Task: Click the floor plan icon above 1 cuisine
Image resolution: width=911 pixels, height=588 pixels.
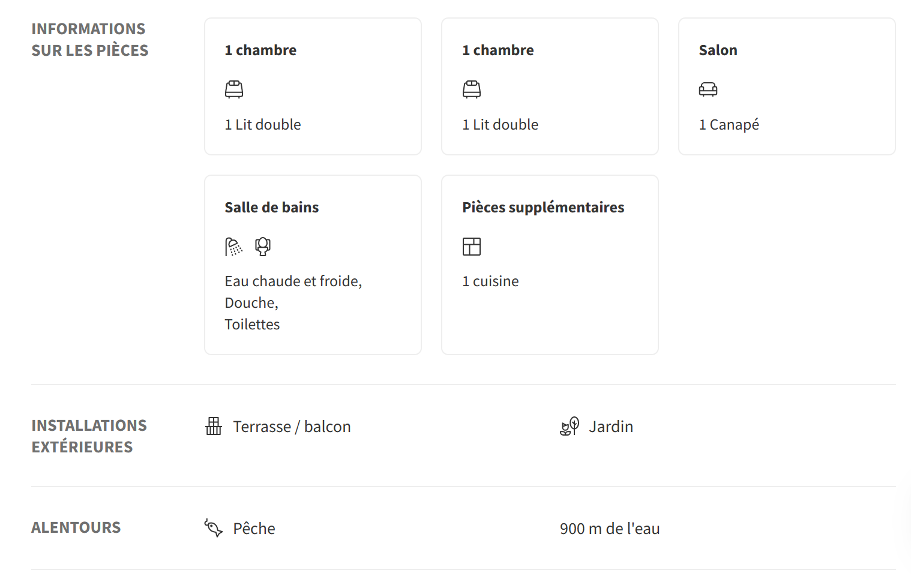Action: click(x=472, y=247)
